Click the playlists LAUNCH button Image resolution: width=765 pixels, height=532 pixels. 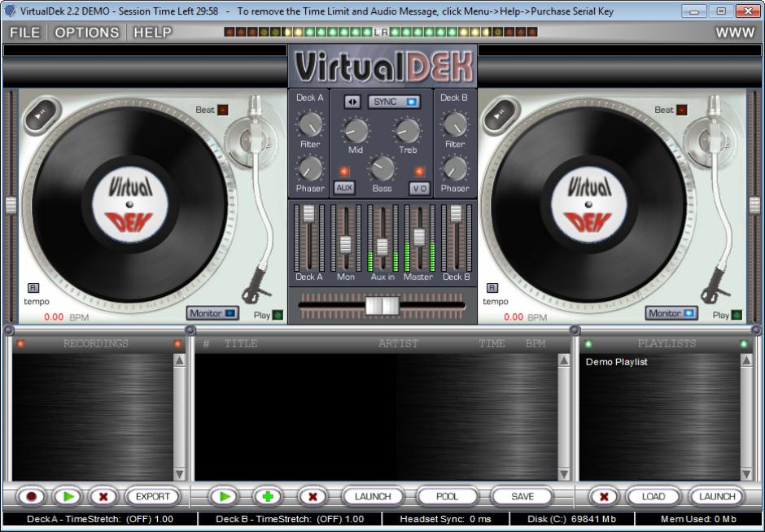[x=717, y=496]
